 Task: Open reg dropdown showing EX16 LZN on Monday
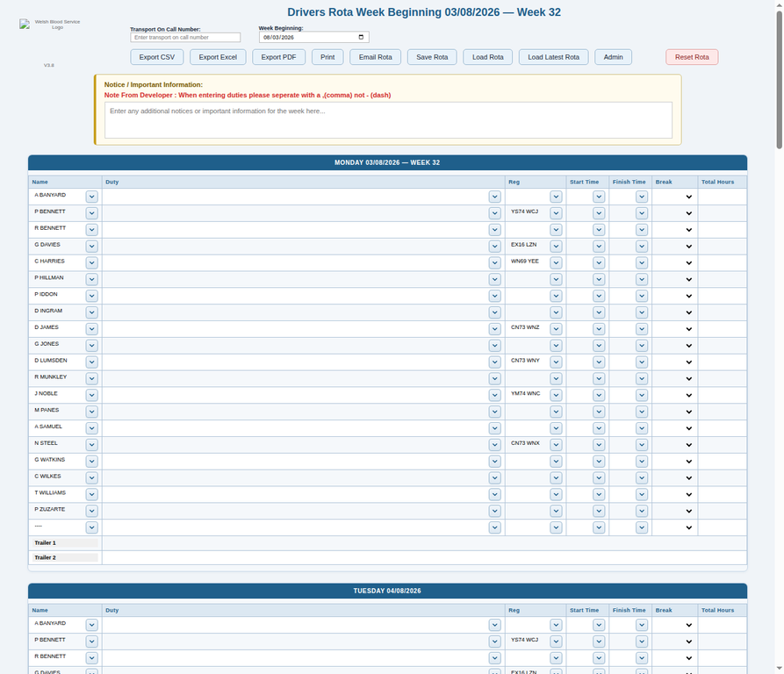(556, 247)
